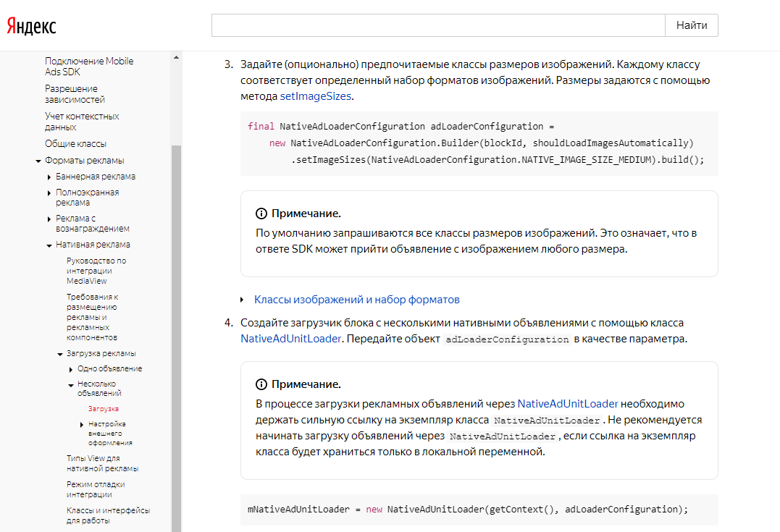The image size is (780, 532).
Task: Expand the Одно объявление arrow
Action: [71, 369]
